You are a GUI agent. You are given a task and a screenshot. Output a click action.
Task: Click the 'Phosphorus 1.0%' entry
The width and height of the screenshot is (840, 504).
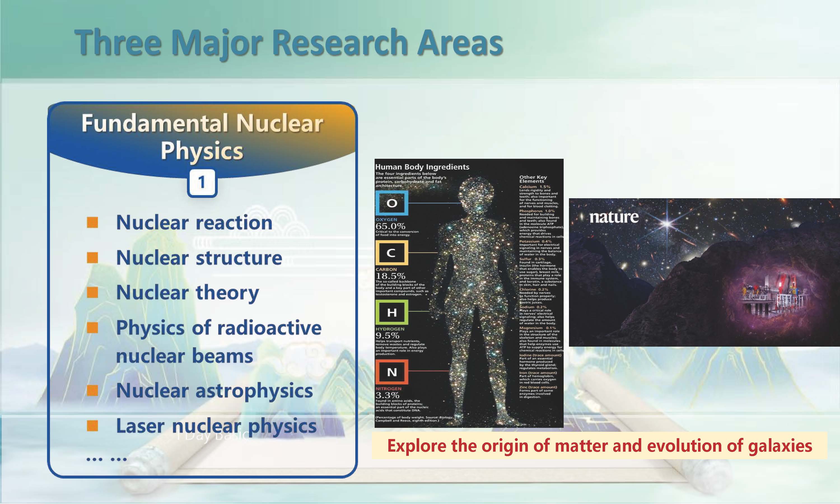coord(537,211)
